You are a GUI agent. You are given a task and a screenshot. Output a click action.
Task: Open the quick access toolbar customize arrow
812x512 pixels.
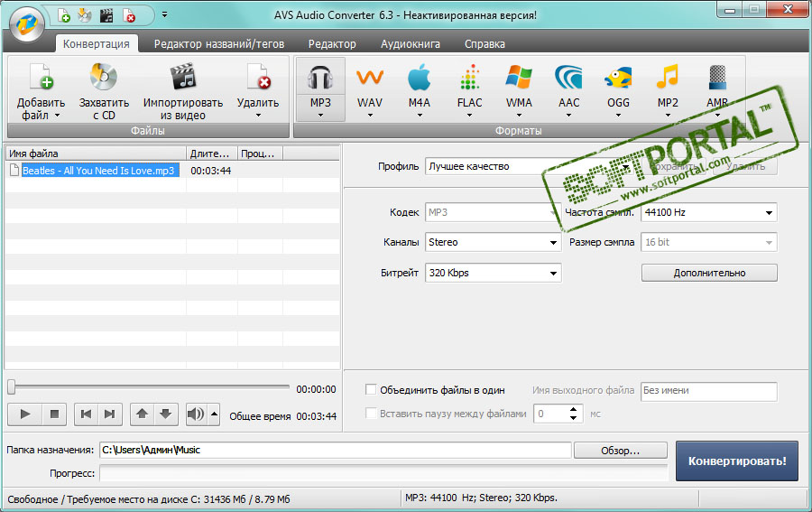pos(164,14)
